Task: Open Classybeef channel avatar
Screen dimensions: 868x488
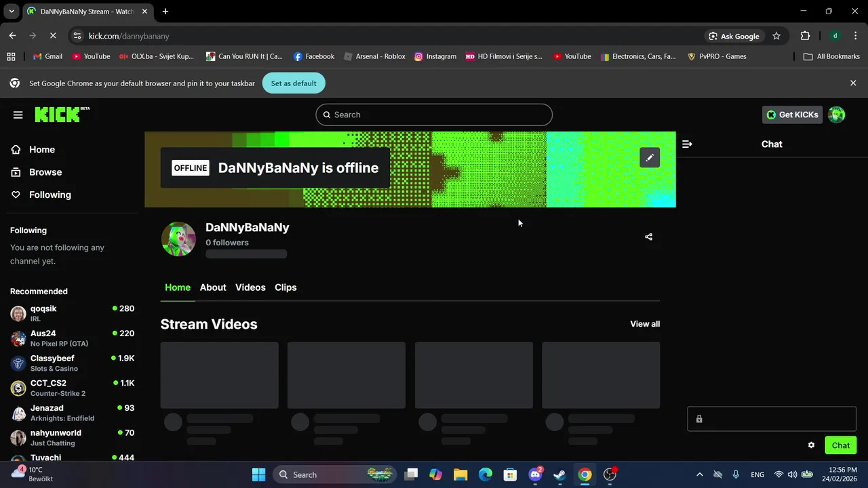Action: click(x=18, y=363)
